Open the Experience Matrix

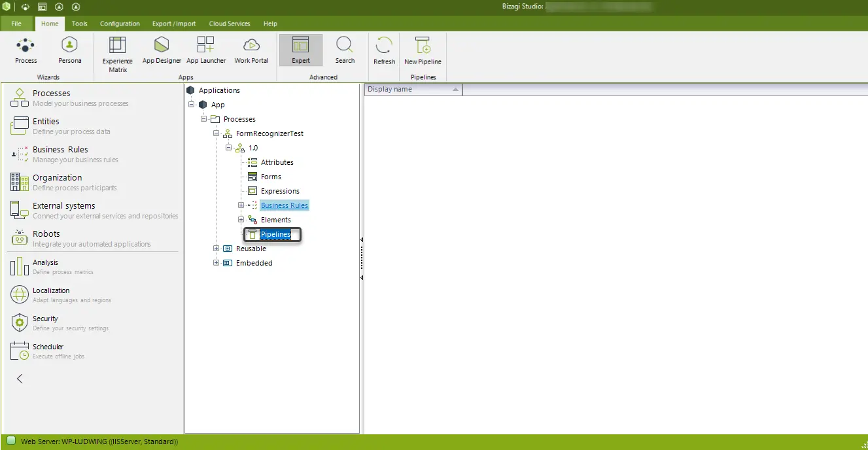pos(118,54)
